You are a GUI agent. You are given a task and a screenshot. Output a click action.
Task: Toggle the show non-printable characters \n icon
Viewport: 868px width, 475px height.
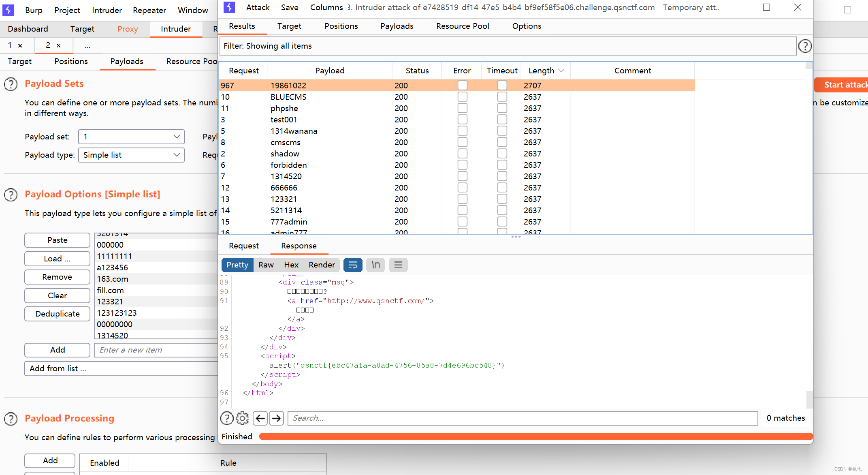375,265
